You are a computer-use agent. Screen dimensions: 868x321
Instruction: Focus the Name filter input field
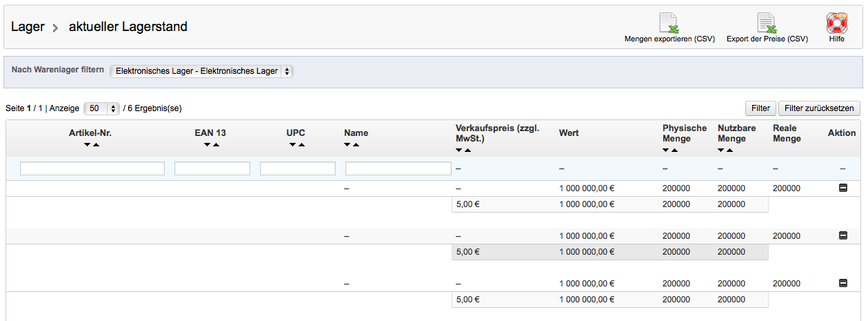click(x=398, y=168)
